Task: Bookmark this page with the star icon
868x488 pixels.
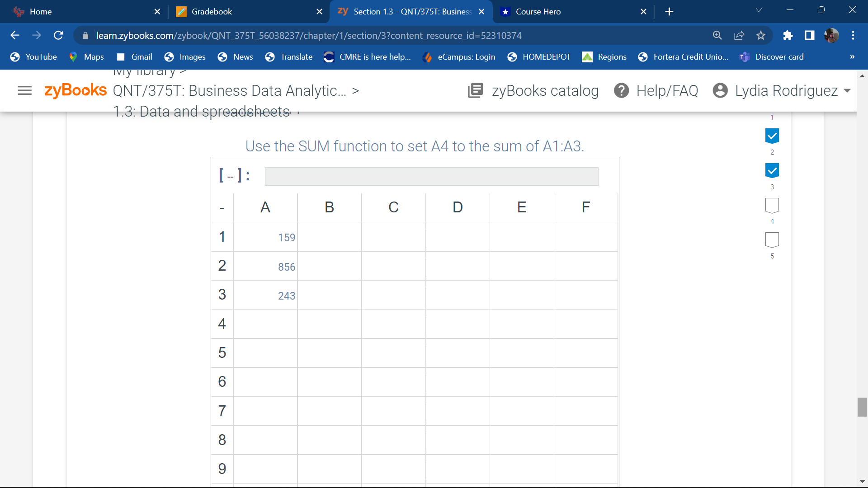Action: point(761,35)
